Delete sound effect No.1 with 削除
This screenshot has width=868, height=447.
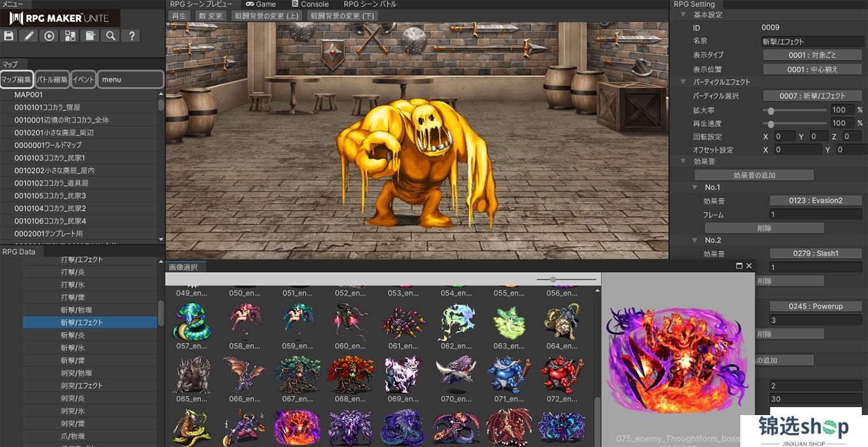(764, 228)
